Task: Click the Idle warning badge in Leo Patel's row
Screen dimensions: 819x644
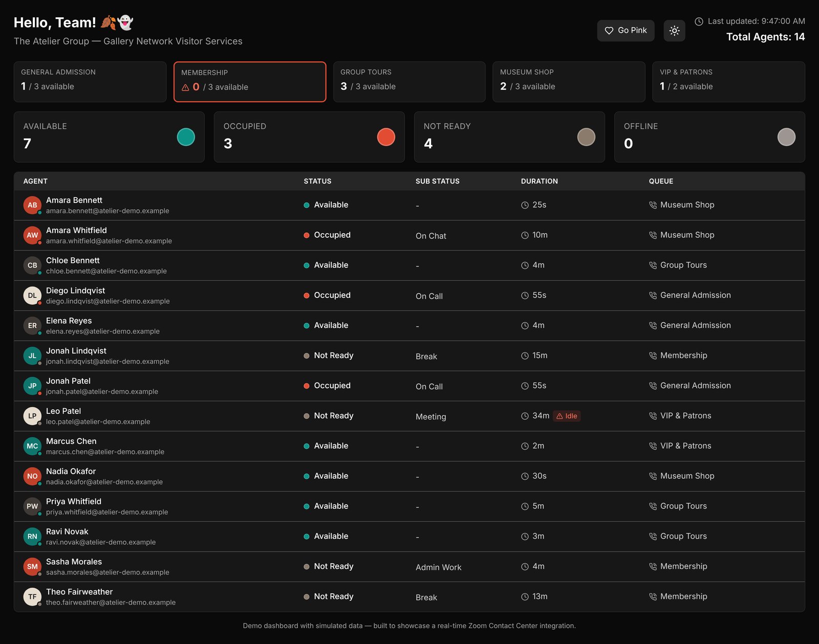Action: 567,416
